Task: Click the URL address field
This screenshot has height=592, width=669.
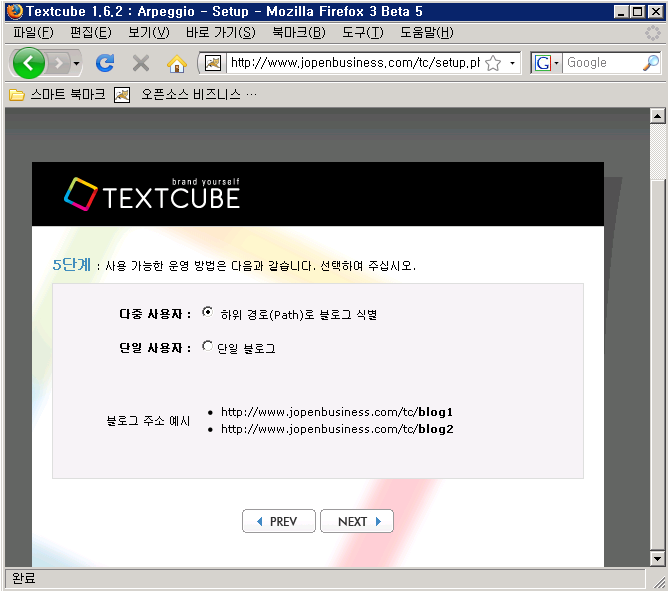Action: (355, 63)
